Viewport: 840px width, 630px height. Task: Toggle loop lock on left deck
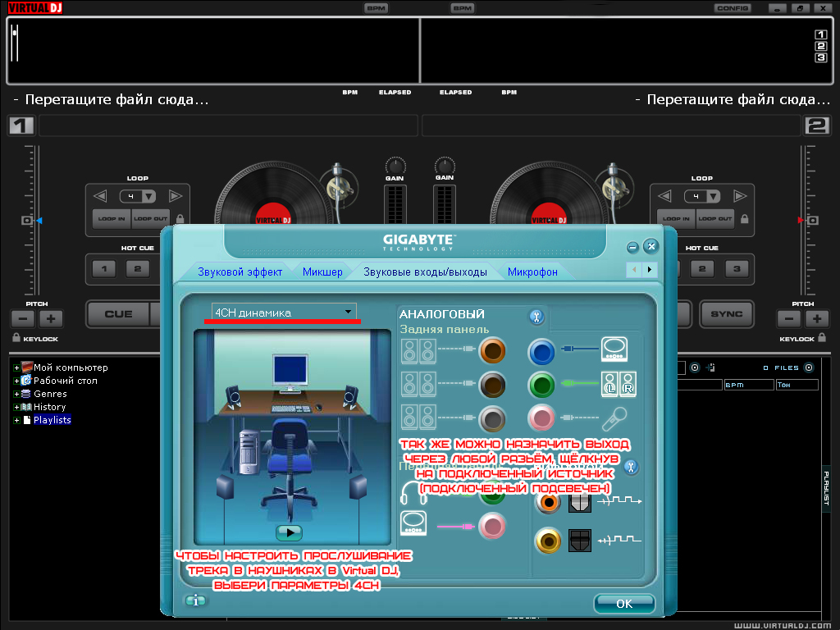180,218
